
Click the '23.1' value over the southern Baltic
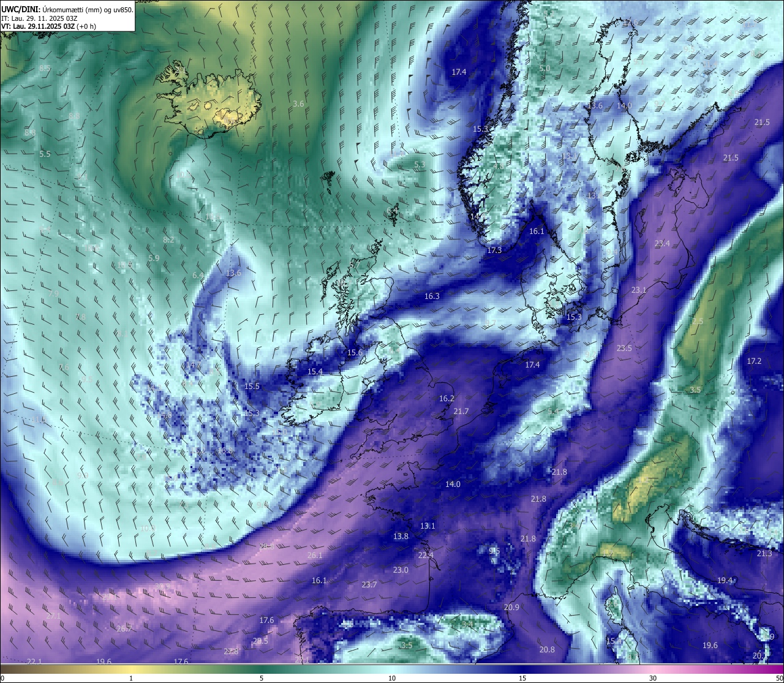(x=639, y=290)
